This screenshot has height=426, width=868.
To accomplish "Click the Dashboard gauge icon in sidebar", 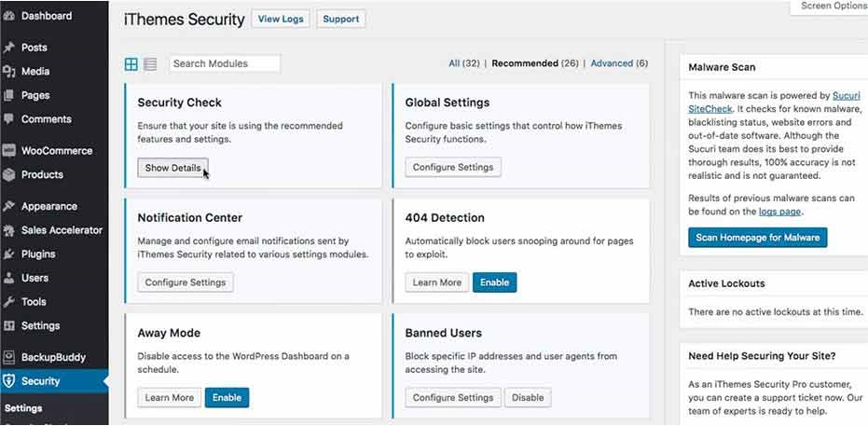I will point(8,16).
